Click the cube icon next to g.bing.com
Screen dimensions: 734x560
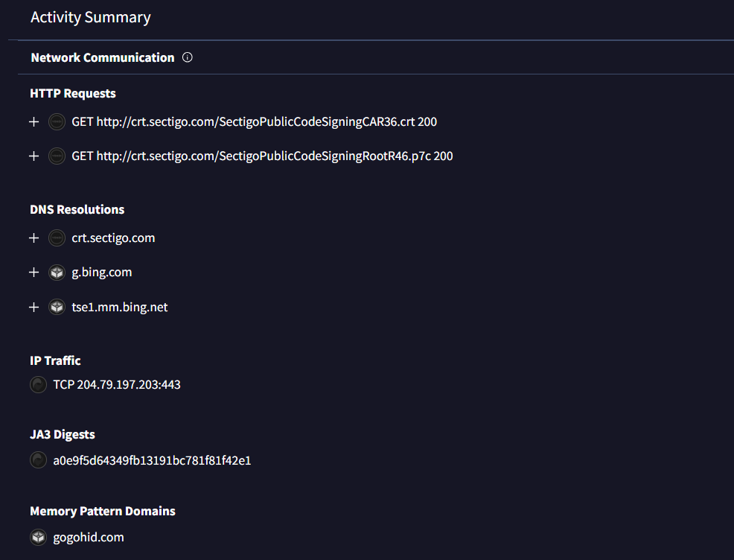point(57,273)
